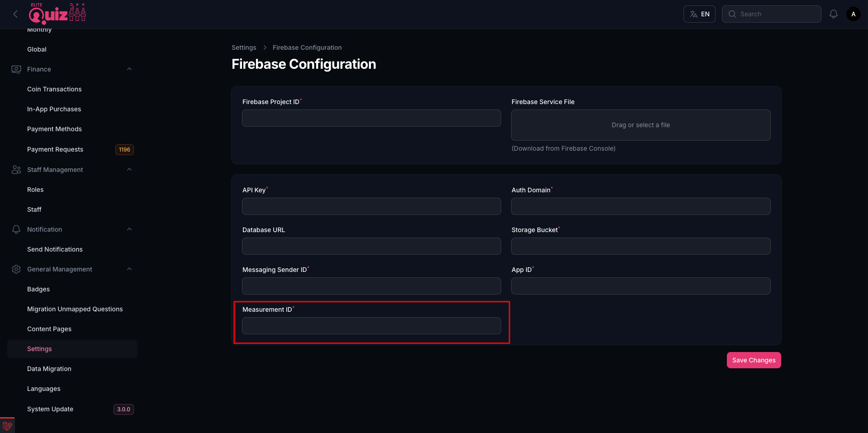Open In-App Purchases page

click(x=54, y=109)
